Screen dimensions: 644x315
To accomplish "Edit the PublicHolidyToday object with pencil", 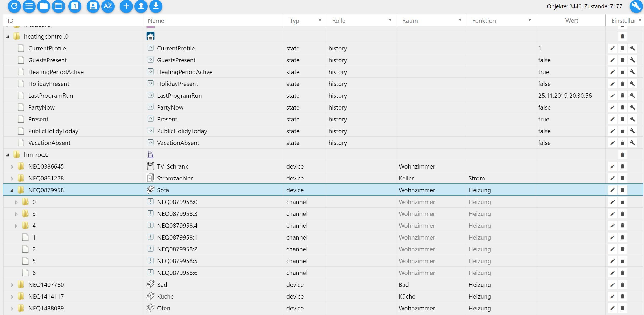I will [613, 131].
